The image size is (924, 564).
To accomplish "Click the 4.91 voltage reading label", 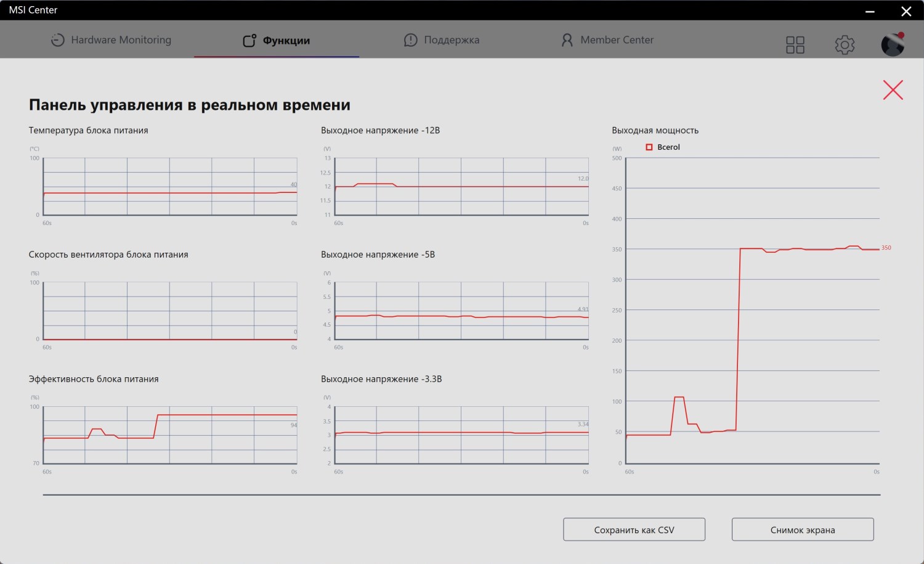I will click(583, 309).
